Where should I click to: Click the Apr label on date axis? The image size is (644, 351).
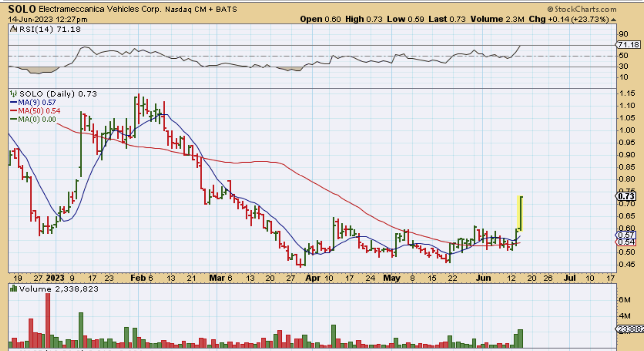point(313,278)
